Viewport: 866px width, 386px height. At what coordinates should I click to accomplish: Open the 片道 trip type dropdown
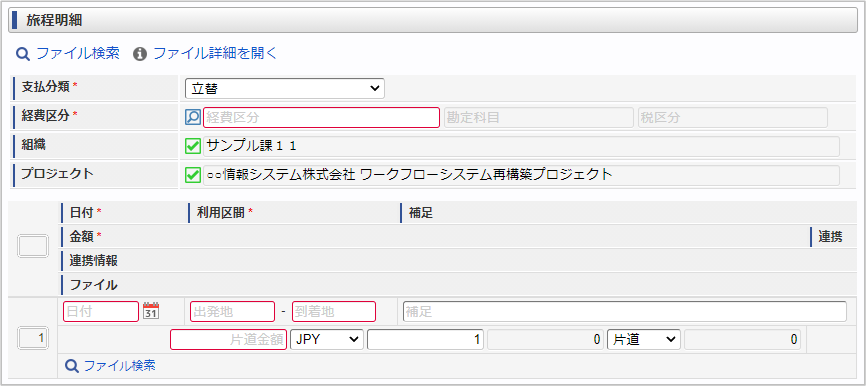(644, 340)
